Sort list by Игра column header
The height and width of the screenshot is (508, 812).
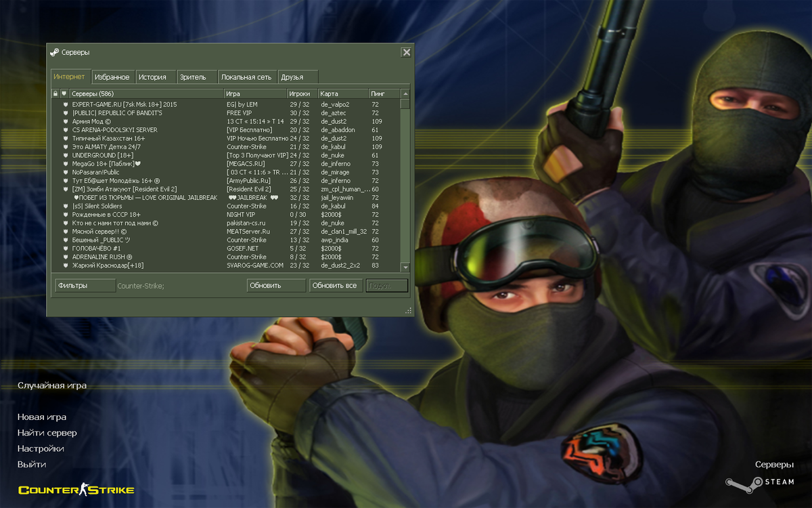[x=255, y=93]
